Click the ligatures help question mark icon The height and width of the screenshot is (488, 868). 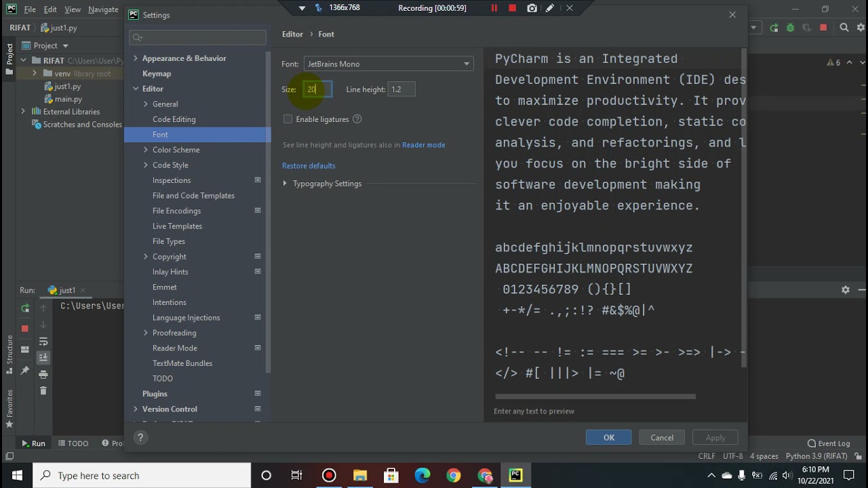(x=357, y=119)
